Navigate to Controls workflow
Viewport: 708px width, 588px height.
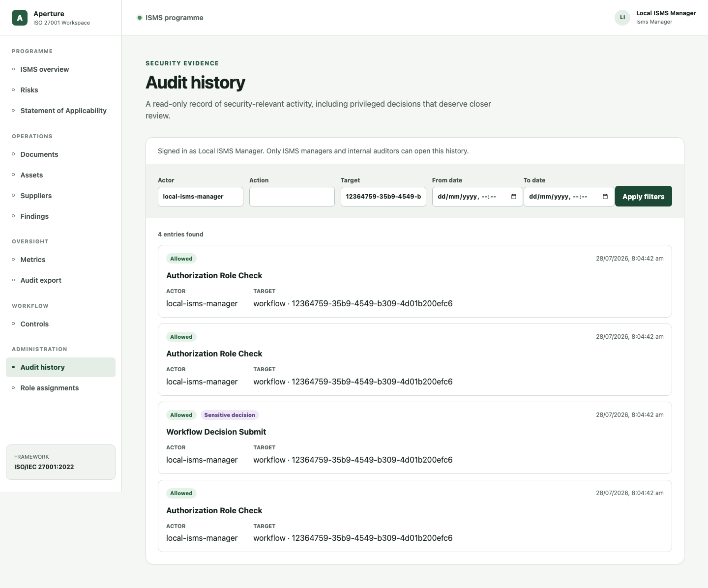61,324
